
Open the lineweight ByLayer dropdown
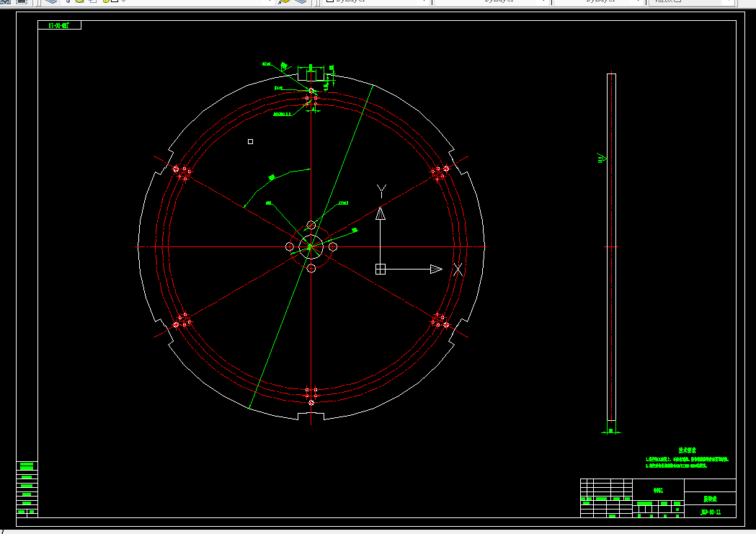(600, 1)
